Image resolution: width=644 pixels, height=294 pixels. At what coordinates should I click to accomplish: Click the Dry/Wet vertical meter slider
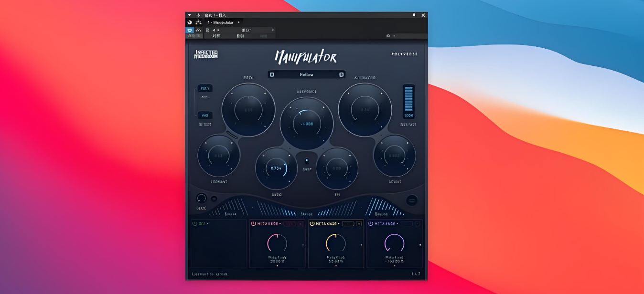pyautogui.click(x=408, y=98)
